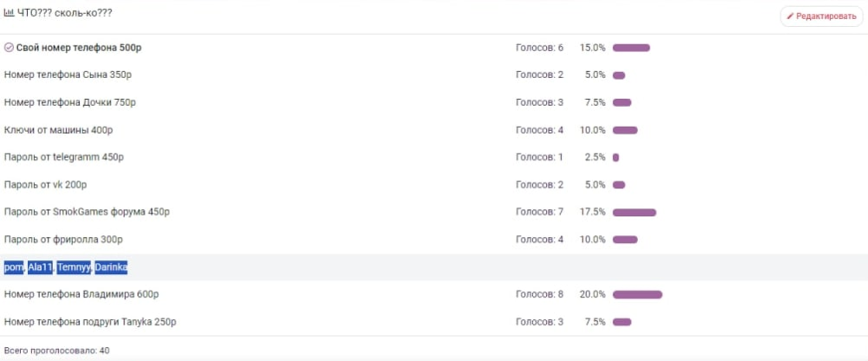868x361 pixels.
Task: Click the 17.5% bar for SmokGames форума
Action: 635,212
